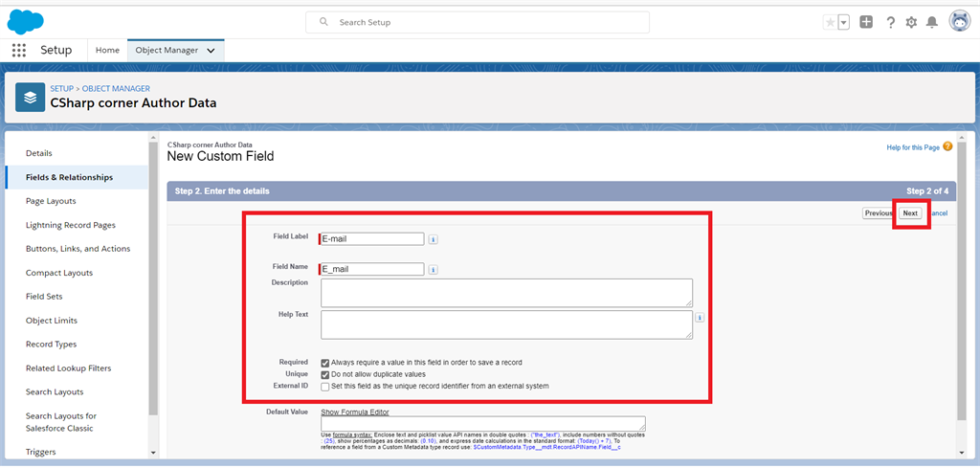Click the info icon beside Help Text
Image resolution: width=980 pixels, height=468 pixels.
pyautogui.click(x=700, y=318)
